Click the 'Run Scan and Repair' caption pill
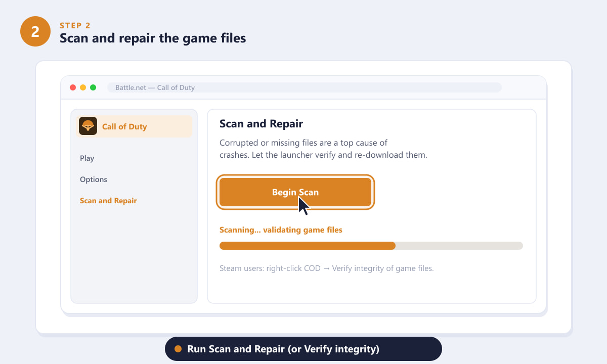The width and height of the screenshot is (607, 364). [x=303, y=349]
